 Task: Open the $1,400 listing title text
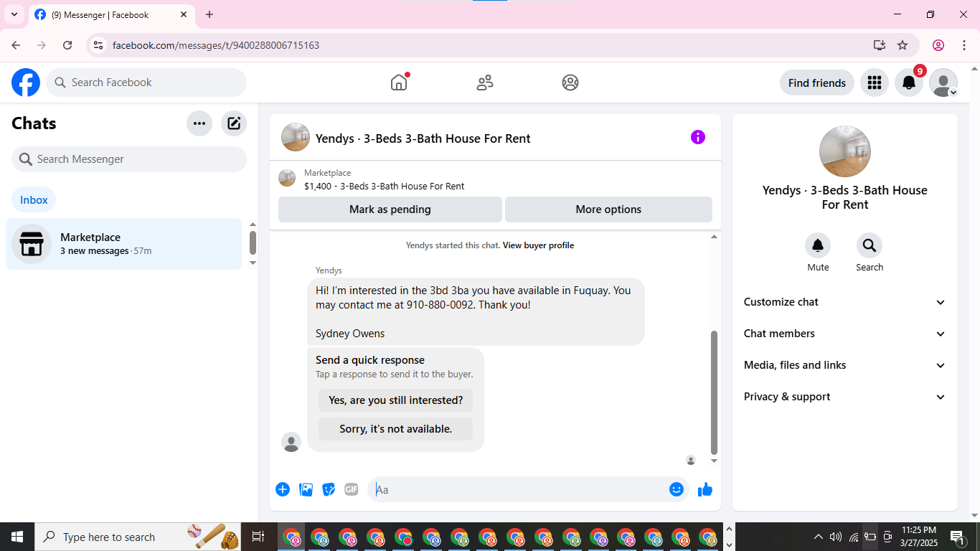(x=385, y=187)
